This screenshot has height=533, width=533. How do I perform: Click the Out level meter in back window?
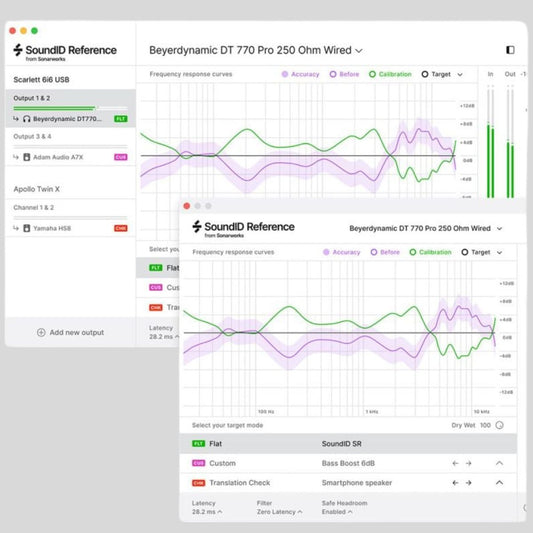coord(510,141)
